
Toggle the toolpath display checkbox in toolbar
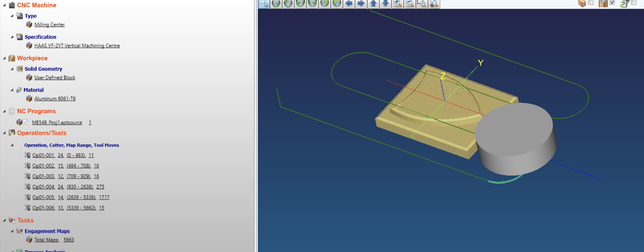click(634, 3)
